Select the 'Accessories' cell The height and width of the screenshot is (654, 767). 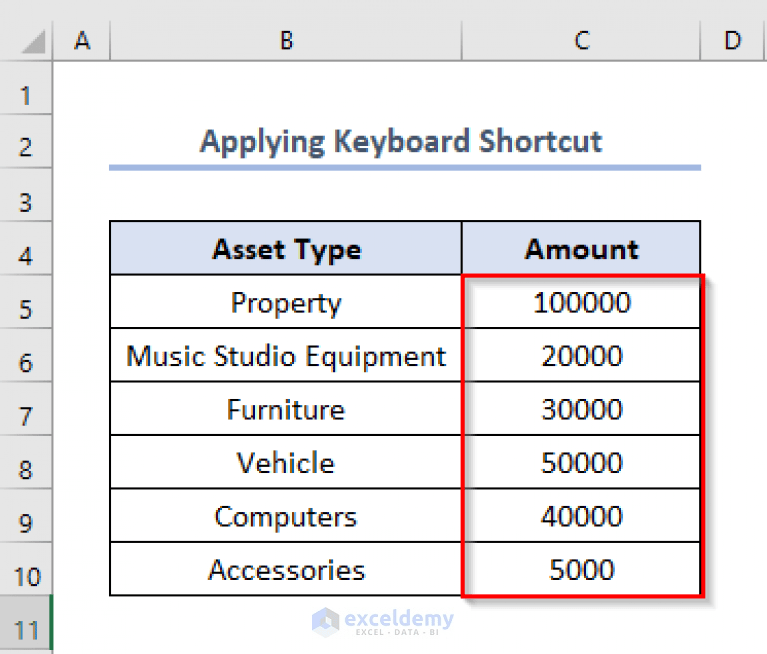coord(286,569)
